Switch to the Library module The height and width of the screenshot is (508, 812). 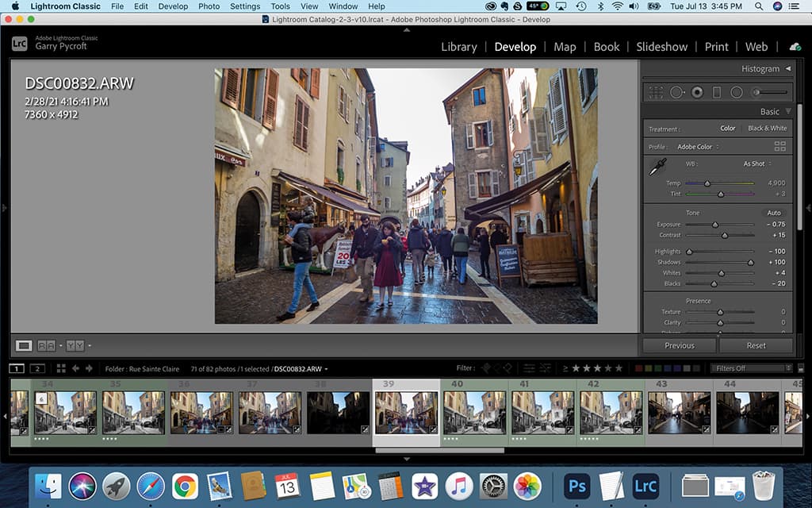coord(459,47)
